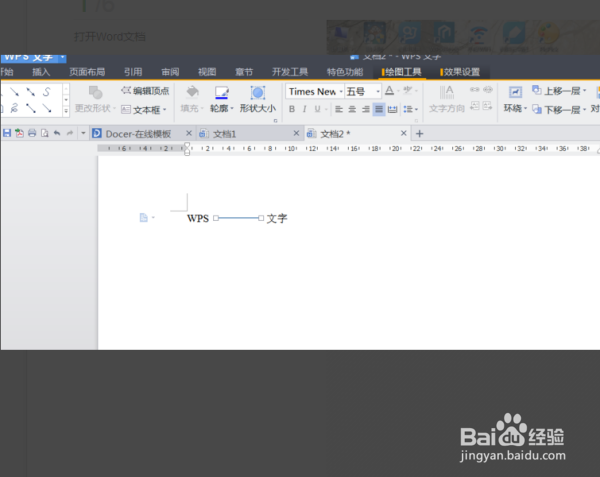Open the quick access toolbar customize arrow
The image size is (600, 477).
[83, 133]
